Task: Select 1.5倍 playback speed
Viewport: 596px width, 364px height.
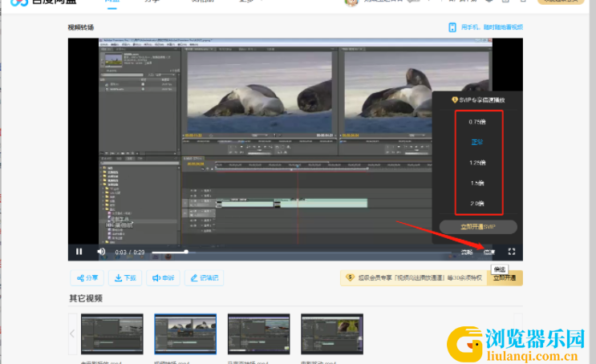Action: click(x=477, y=183)
